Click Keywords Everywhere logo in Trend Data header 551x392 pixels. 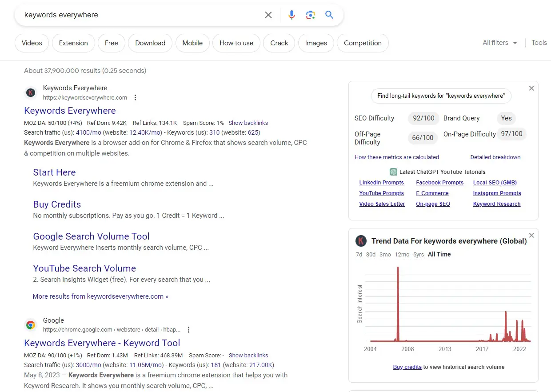click(361, 241)
